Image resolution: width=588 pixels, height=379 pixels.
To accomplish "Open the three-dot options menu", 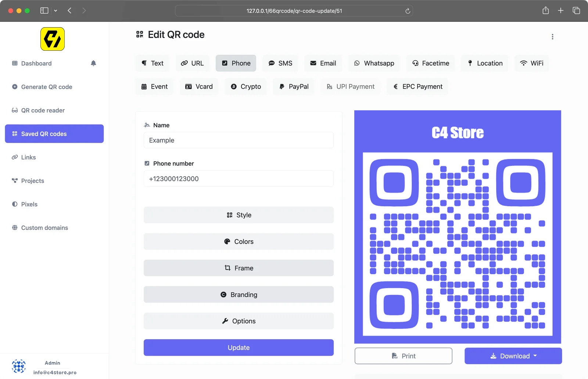I will [x=552, y=36].
